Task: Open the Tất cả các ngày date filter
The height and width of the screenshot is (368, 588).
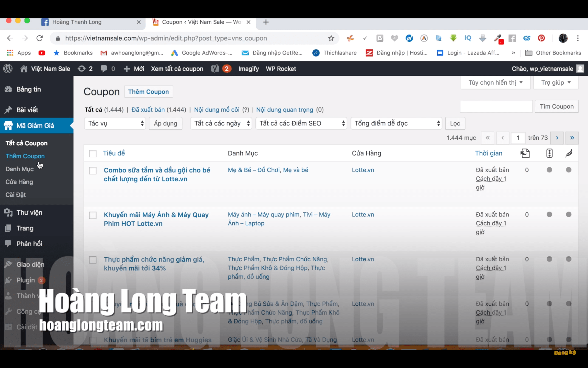Action: coord(221,124)
